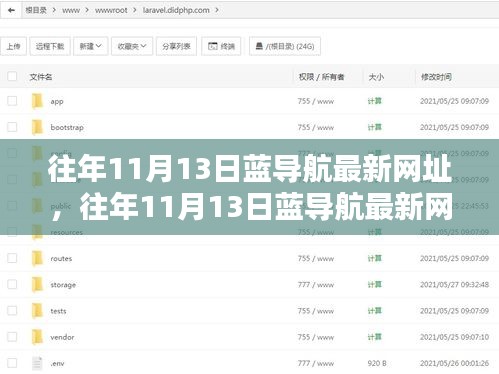The height and width of the screenshot is (374, 499).
Task: Toggle the select-all checkbox in the header
Action: point(12,76)
